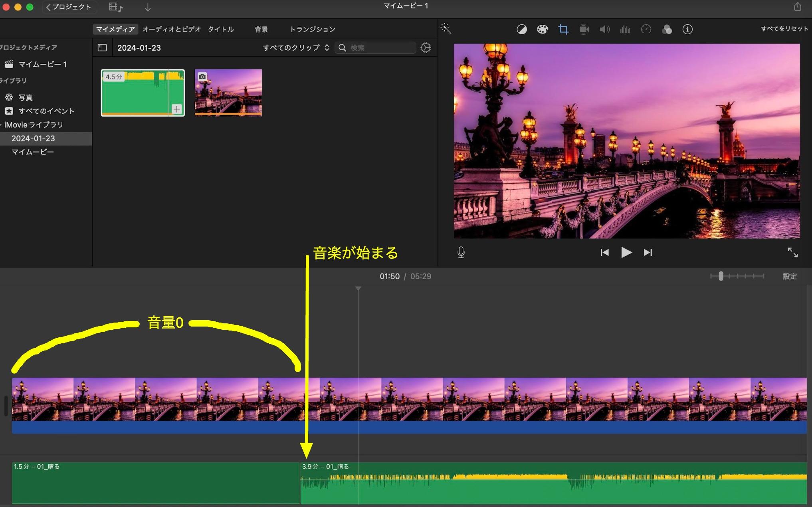Viewport: 812px width, 507px height.
Task: Open the volume speaker icon
Action: click(x=604, y=29)
